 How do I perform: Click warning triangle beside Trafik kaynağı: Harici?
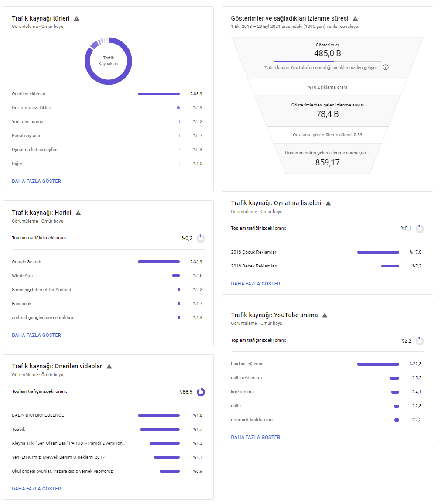click(78, 213)
